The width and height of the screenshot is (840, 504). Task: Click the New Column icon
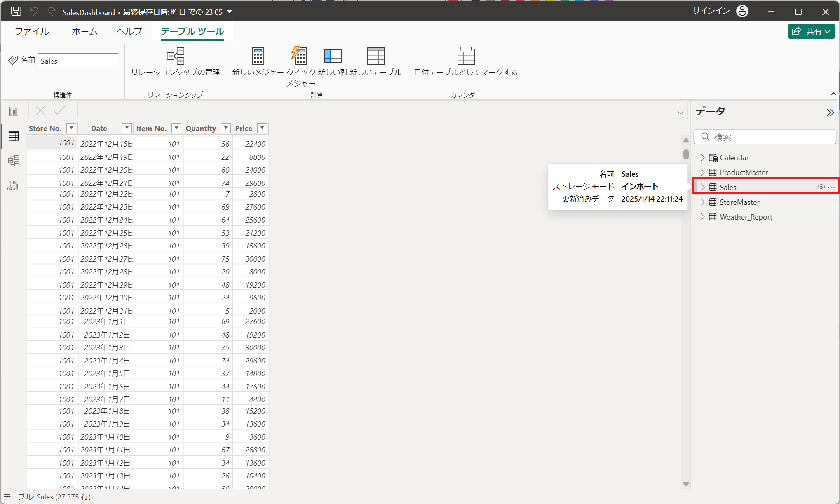[x=333, y=56]
